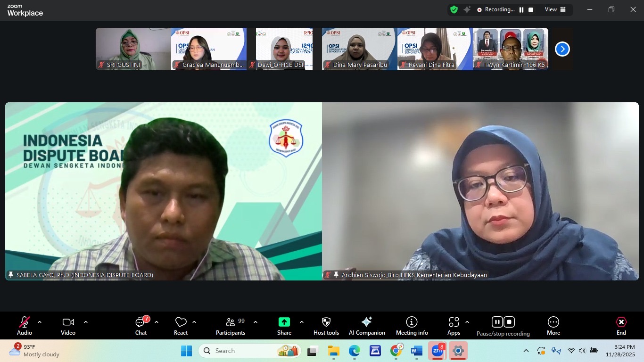Open the More options menu

coord(553,326)
